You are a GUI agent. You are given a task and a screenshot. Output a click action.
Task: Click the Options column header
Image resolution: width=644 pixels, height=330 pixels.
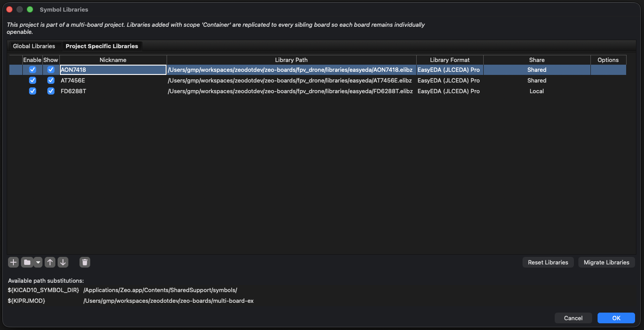coord(608,60)
